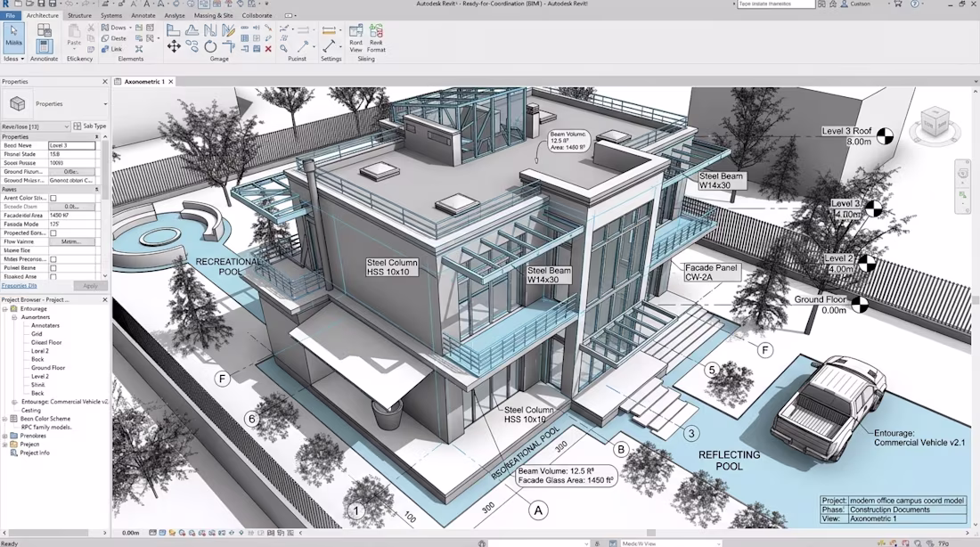The height and width of the screenshot is (547, 980).
Task: Click the Link tool in Elements panel
Action: click(112, 49)
